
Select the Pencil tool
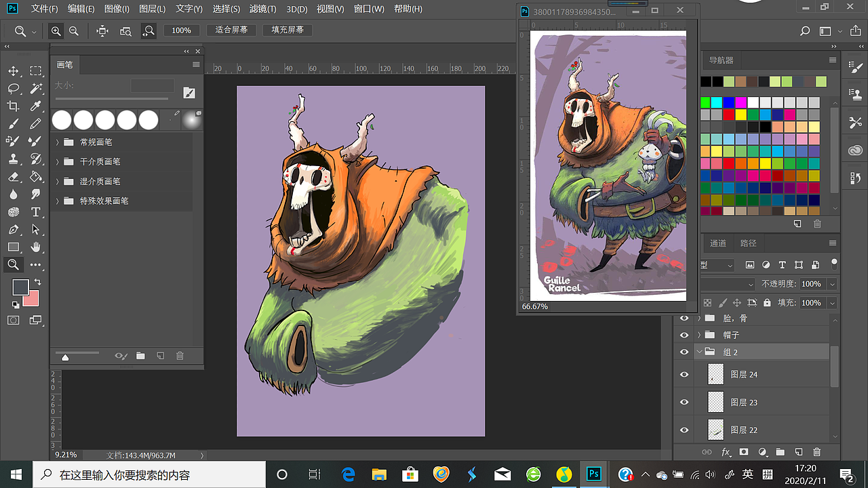point(35,124)
